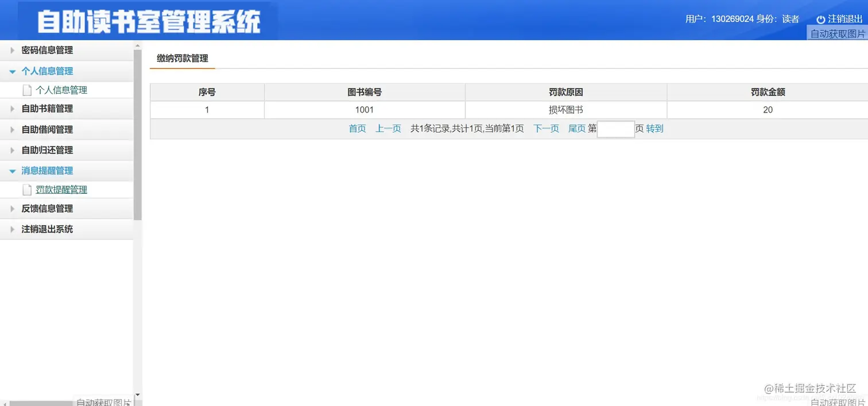This screenshot has height=406, width=868.
Task: Collapse the 个人信息管理 menu section
Action: [46, 71]
